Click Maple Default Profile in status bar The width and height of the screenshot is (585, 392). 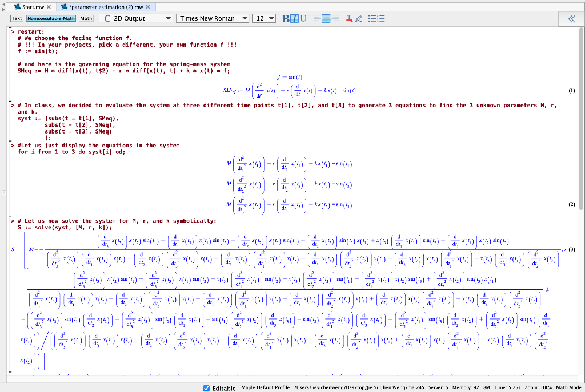point(265,387)
